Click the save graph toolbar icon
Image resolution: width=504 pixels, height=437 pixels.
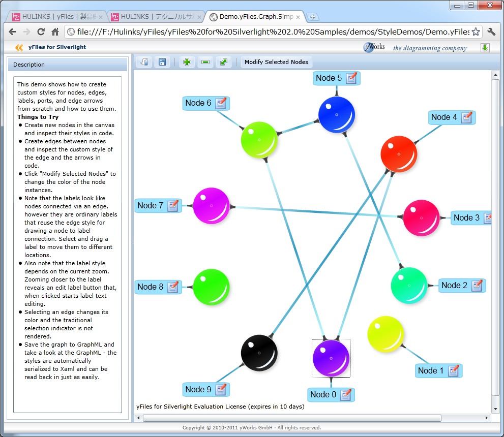pyautogui.click(x=162, y=62)
